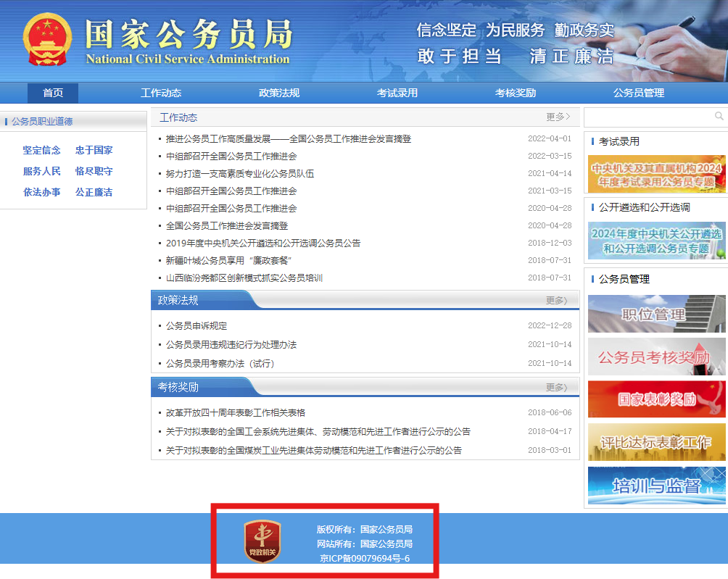Open the 工作动态 navigation menu item
Screen dimensions: 728x579
(161, 93)
